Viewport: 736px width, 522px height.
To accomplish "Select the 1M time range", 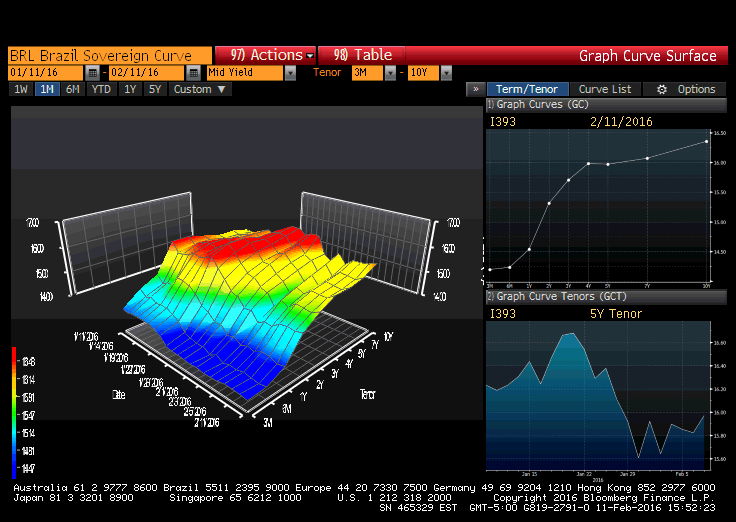I will coord(46,89).
